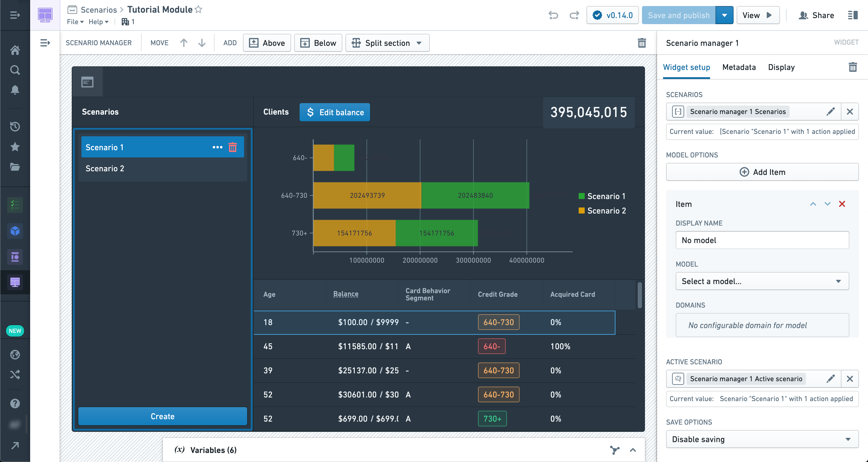Screen dimensions: 868x462
Task: Open the Recent history clock icon
Action: click(x=15, y=126)
